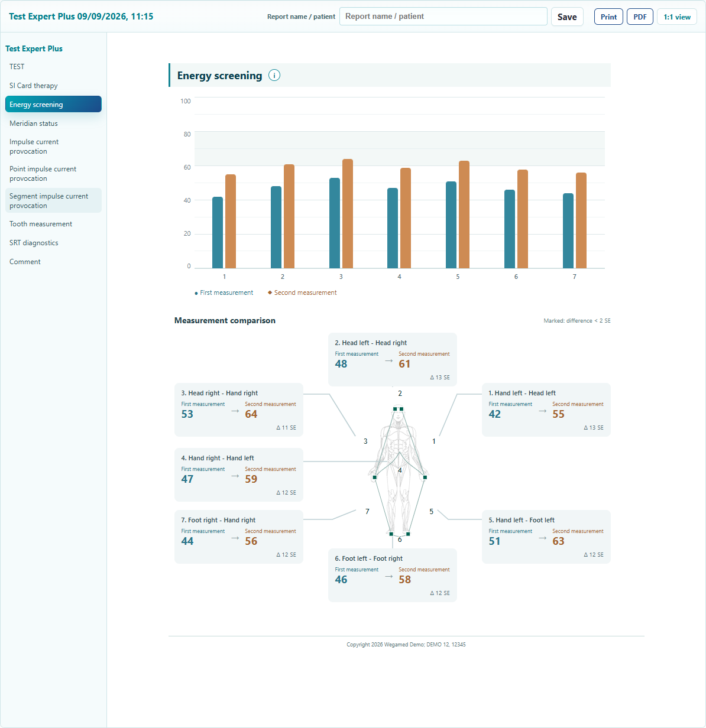Select the '6. Foot left - Foot right' card
706x728 pixels.
393,575
